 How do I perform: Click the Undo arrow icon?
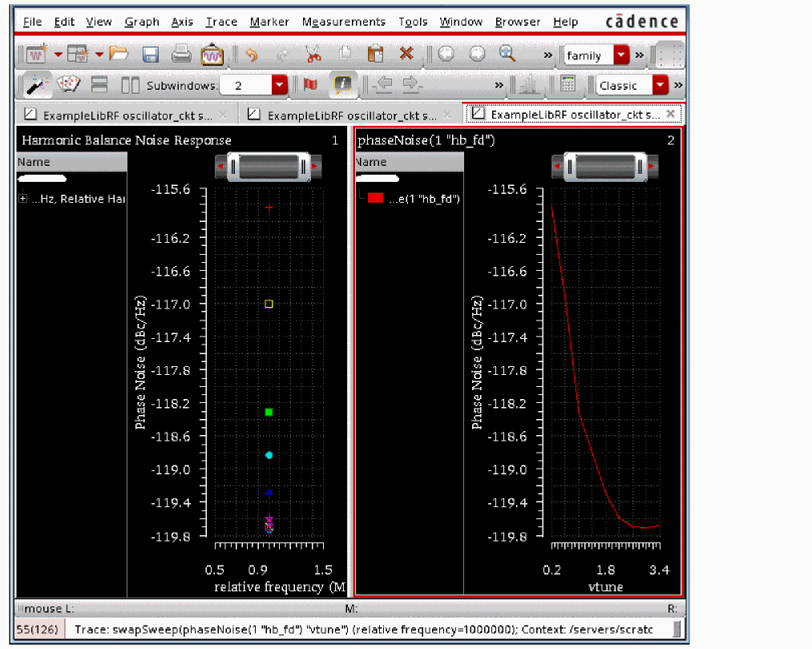pyautogui.click(x=252, y=54)
